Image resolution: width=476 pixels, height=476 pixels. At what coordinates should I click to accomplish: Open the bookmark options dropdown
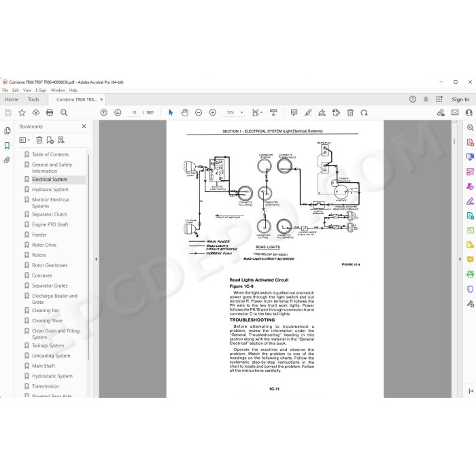point(24,140)
